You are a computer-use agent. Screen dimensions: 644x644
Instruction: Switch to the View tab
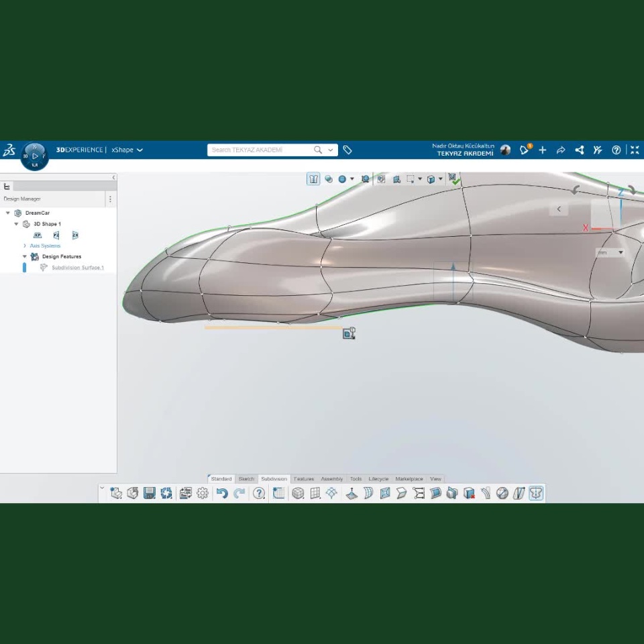435,479
